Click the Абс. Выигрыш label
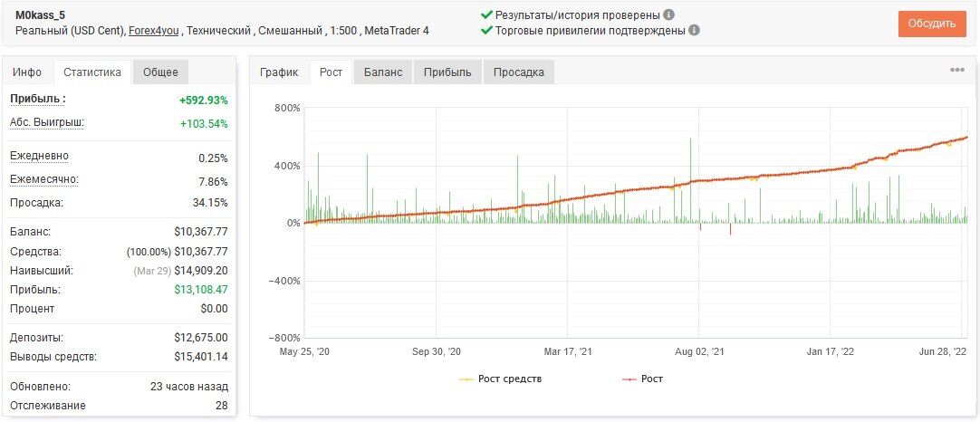The height and width of the screenshot is (422, 980). [x=47, y=122]
